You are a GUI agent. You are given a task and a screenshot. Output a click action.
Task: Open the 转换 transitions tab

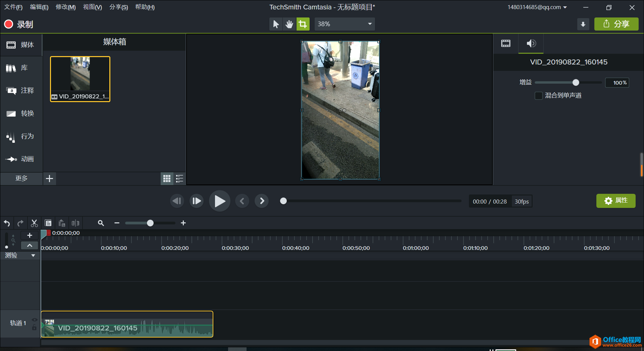click(21, 114)
